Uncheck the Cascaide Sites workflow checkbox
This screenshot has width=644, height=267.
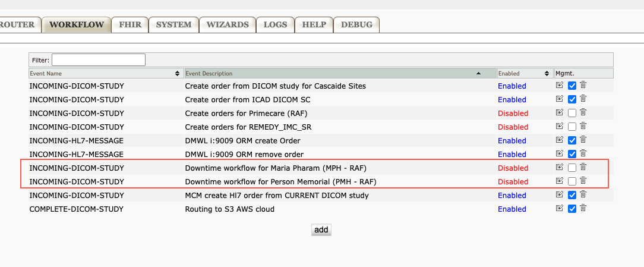tap(572, 86)
